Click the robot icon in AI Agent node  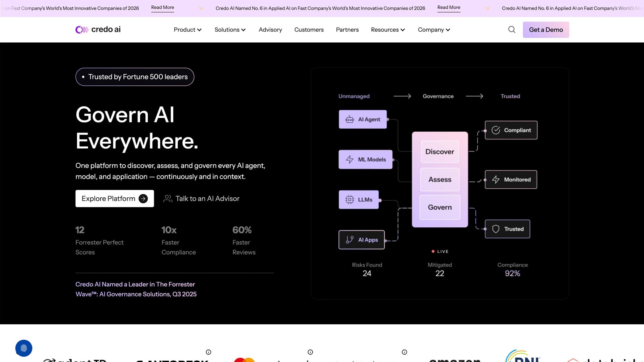(349, 119)
